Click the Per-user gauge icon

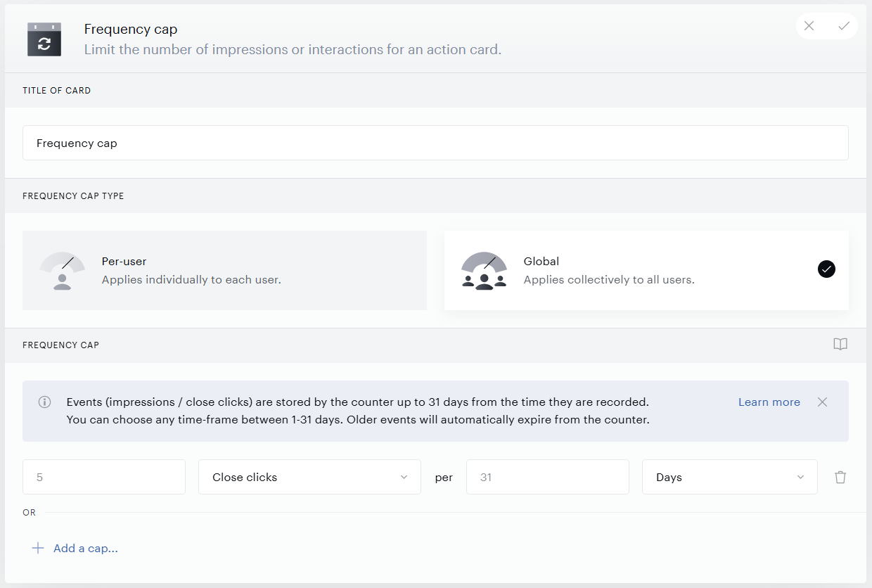(x=63, y=271)
